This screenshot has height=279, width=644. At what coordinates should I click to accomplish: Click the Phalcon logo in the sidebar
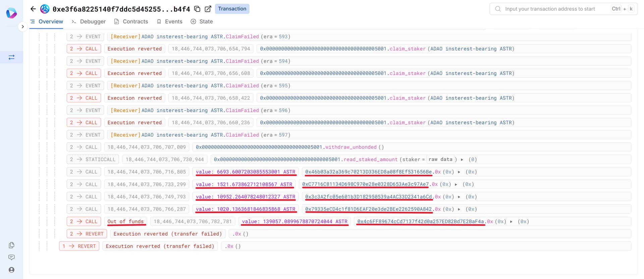11,13
